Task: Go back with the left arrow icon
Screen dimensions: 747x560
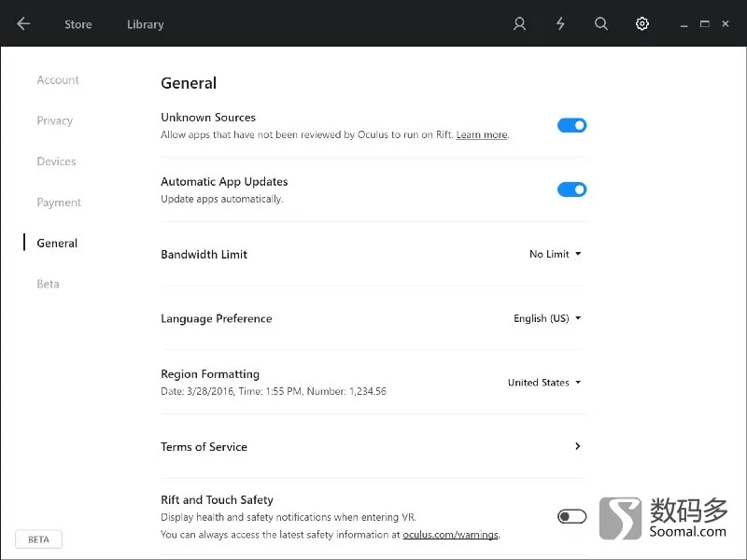Action: click(22, 24)
